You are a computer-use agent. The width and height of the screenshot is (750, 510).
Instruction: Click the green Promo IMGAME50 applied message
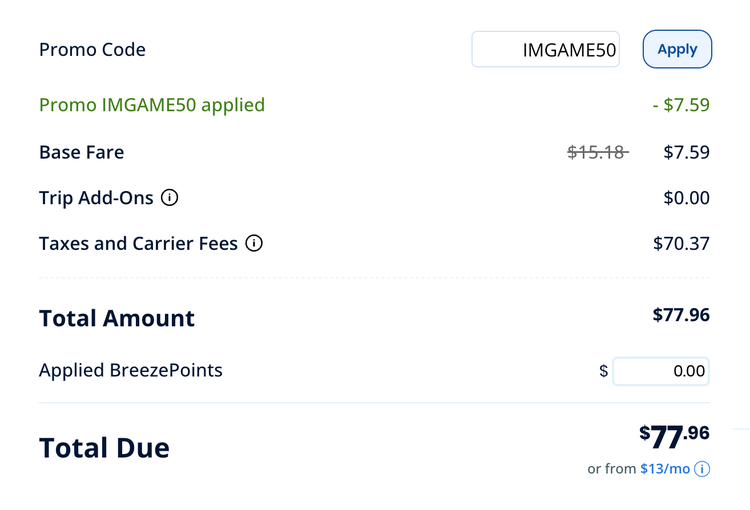[x=152, y=105]
